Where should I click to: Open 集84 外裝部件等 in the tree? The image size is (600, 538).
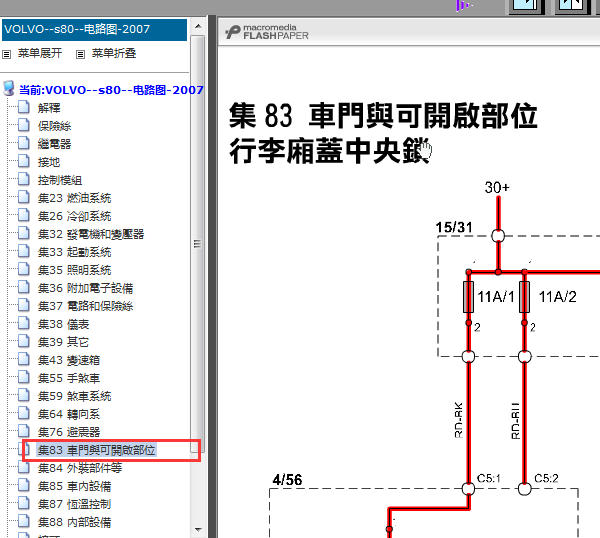80,468
